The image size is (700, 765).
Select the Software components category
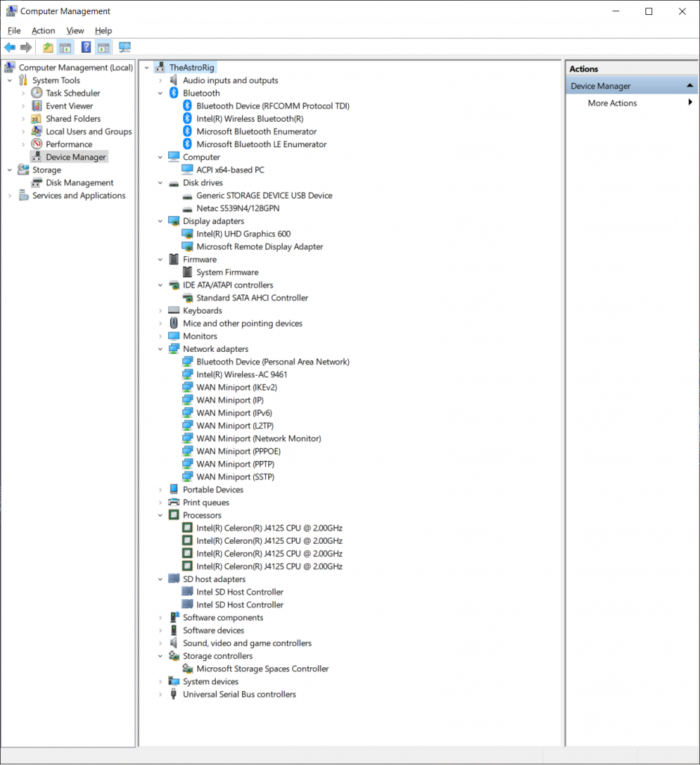(x=223, y=617)
